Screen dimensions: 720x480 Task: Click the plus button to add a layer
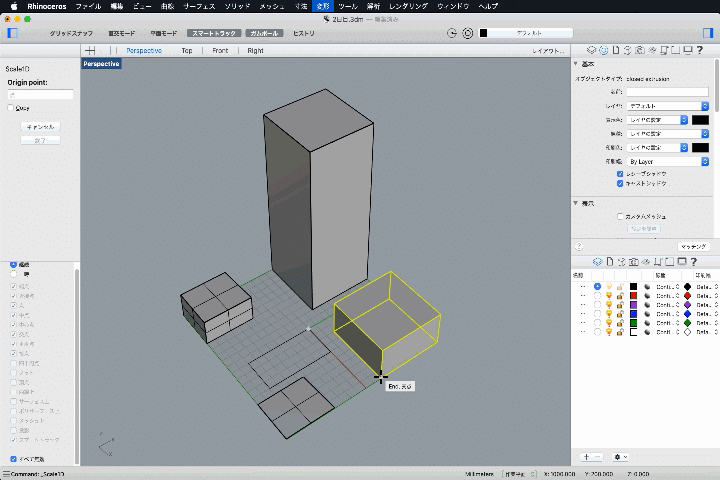[586, 457]
